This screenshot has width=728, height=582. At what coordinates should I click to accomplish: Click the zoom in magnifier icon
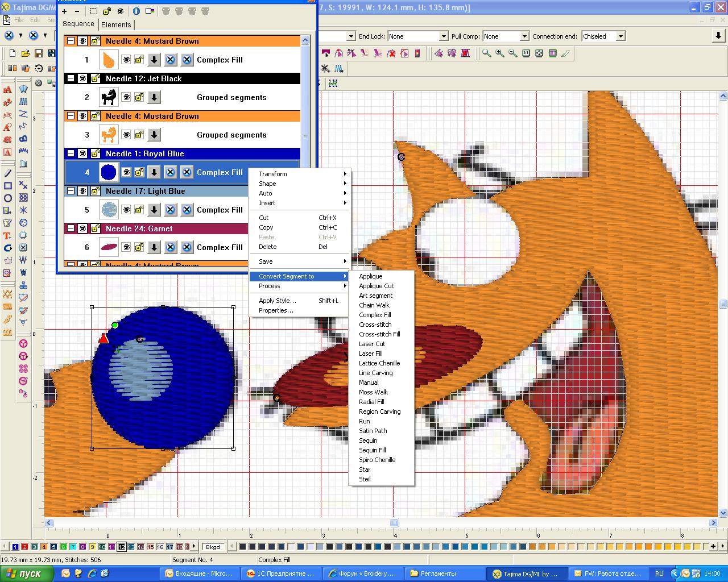click(x=499, y=53)
